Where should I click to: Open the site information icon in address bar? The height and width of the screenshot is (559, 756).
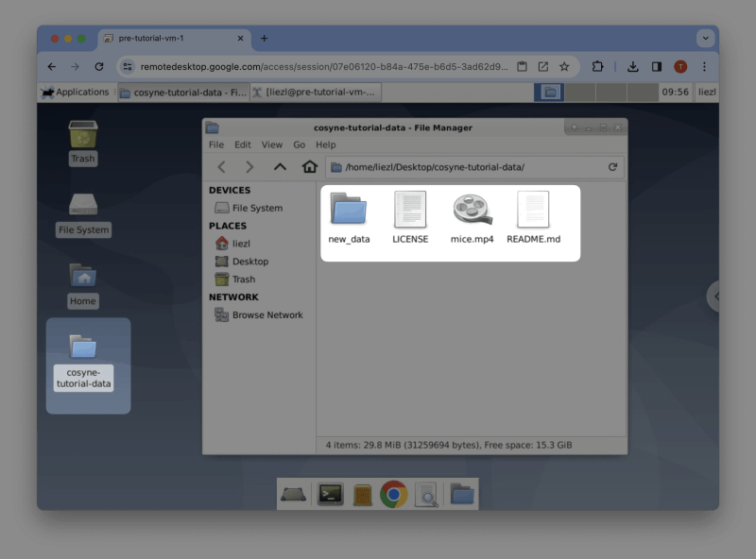(x=128, y=66)
